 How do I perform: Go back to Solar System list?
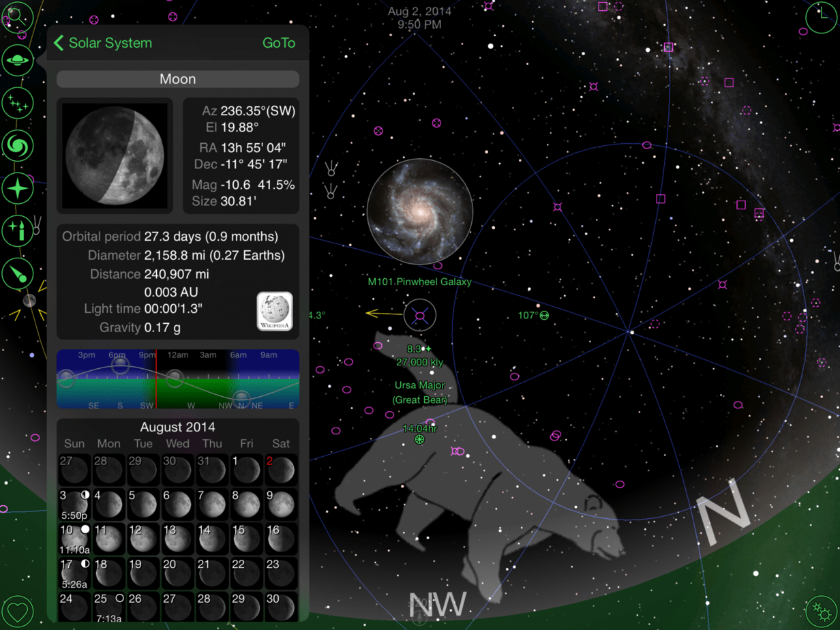pyautogui.click(x=103, y=43)
